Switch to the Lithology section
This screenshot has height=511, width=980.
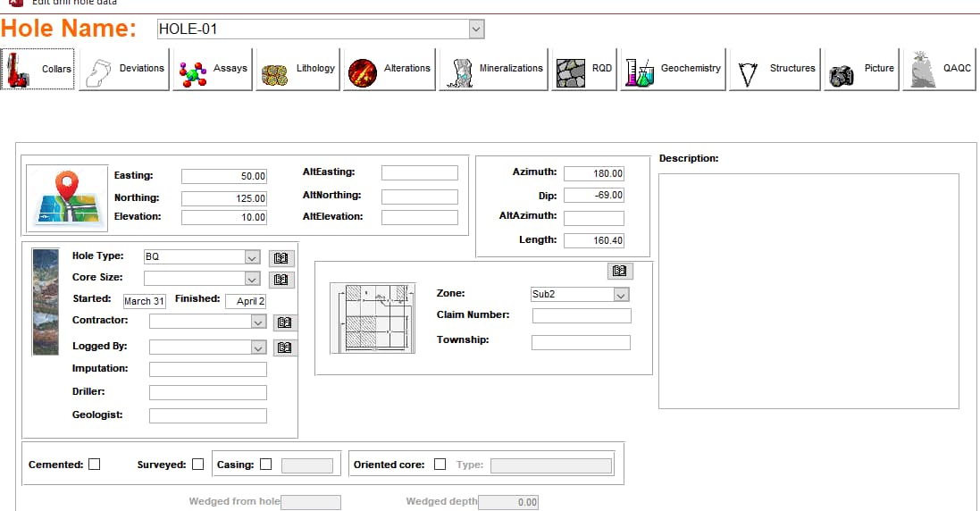pyautogui.click(x=297, y=69)
